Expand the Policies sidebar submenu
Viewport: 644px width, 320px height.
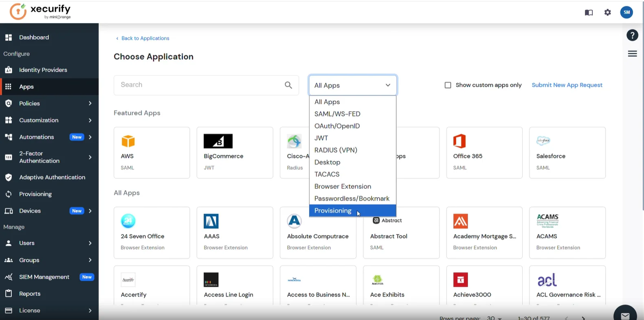(x=90, y=103)
